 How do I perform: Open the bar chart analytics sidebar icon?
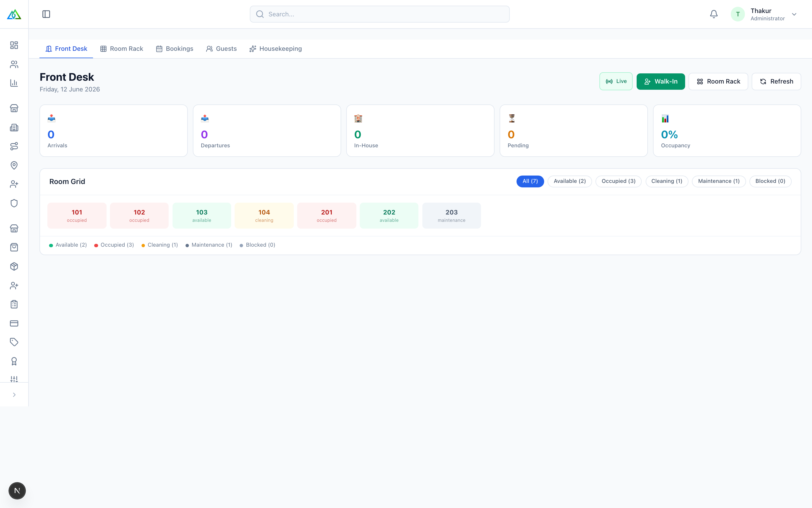pos(14,83)
